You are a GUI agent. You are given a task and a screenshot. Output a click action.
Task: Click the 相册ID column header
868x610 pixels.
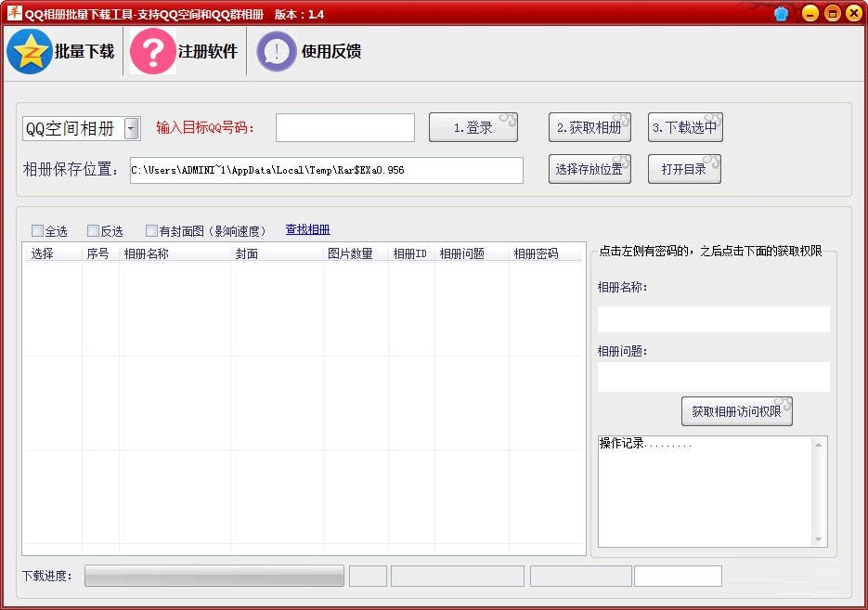pyautogui.click(x=409, y=252)
